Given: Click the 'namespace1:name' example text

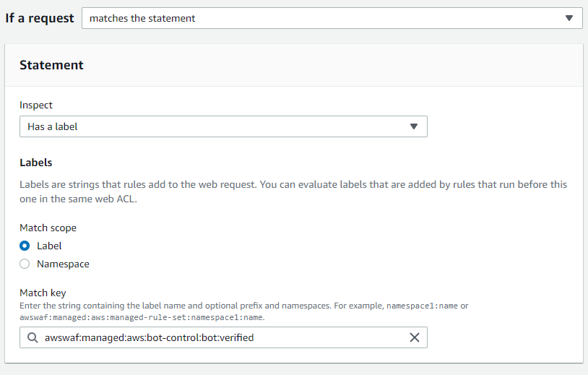Looking at the screenshot, I should pyautogui.click(x=422, y=306).
